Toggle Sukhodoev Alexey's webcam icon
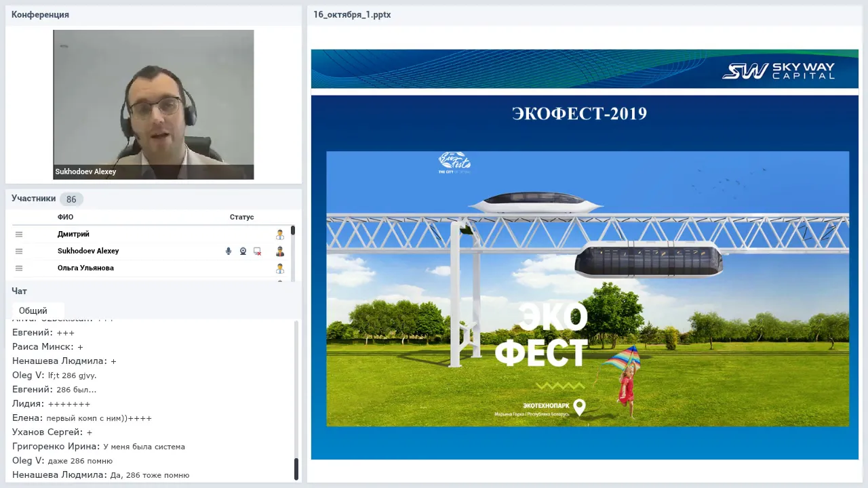Screen dimensions: 868x488 tap(243, 251)
